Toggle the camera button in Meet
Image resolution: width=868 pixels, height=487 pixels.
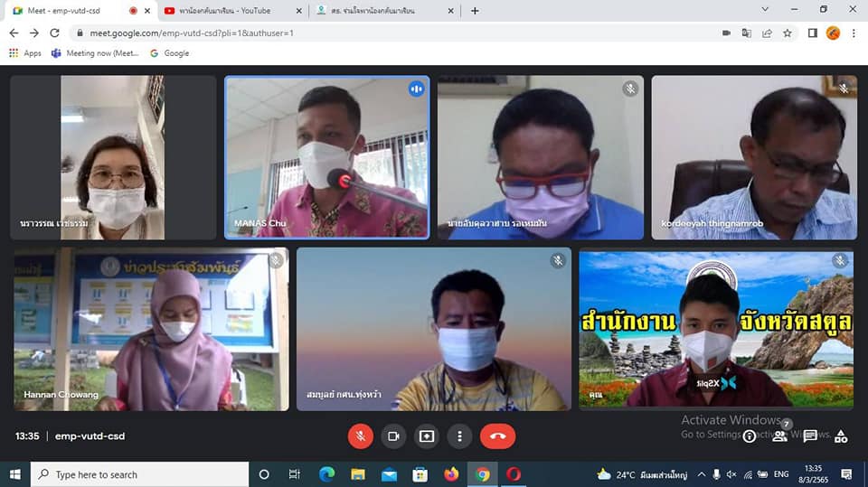pos(393,436)
